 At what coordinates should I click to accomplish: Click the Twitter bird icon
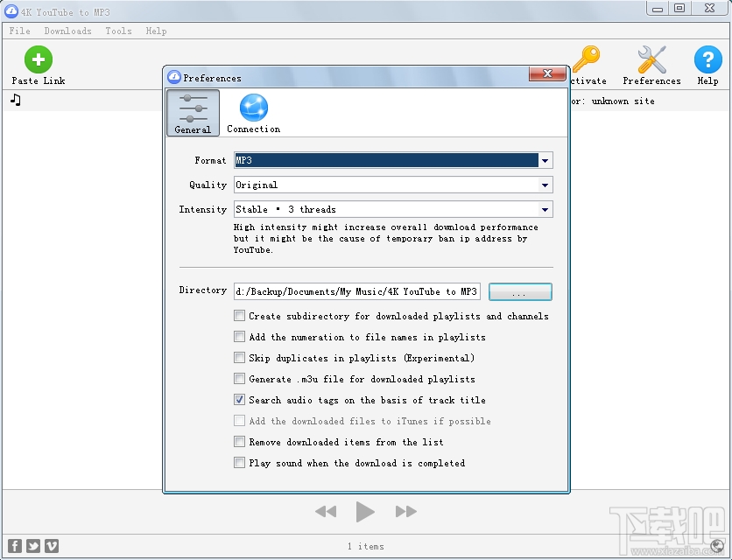pyautogui.click(x=32, y=545)
